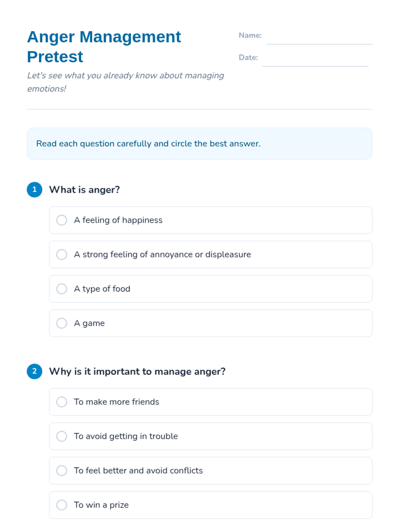The height and width of the screenshot is (532, 399).
Task: Mark the 'A game' radio button
Action: coord(62,323)
